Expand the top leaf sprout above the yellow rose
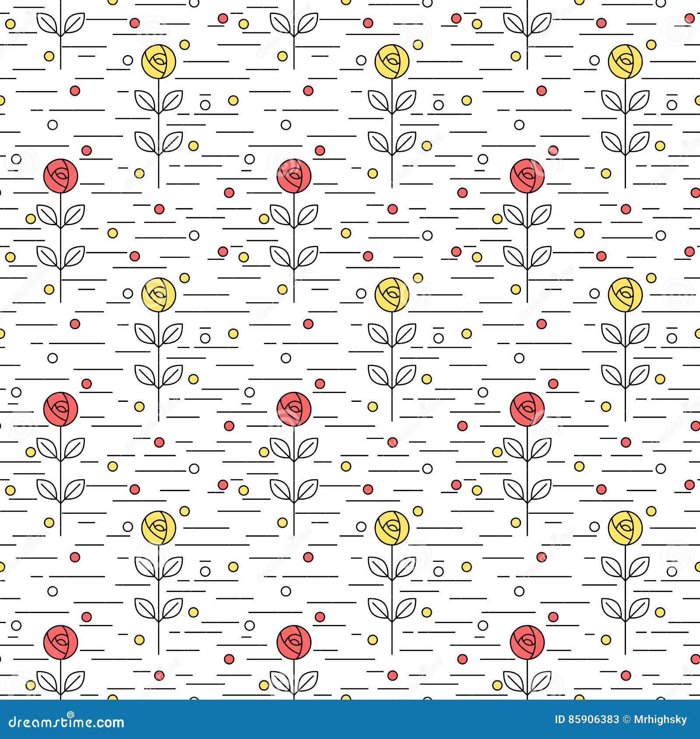Viewport: 700px width, 739px height. point(160,101)
